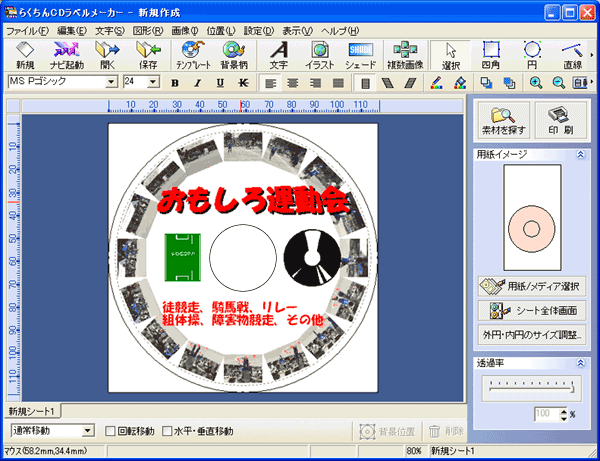The width and height of the screenshot is (600, 461).
Task: Expand the MS Pゴシック font dropdown
Action: 111,81
